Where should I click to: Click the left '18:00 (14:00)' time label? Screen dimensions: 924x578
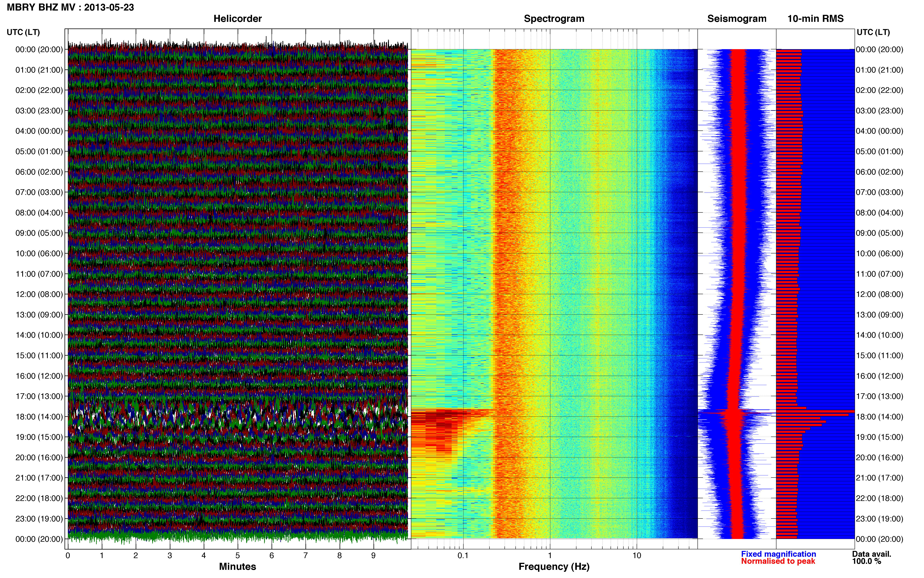[x=39, y=417]
